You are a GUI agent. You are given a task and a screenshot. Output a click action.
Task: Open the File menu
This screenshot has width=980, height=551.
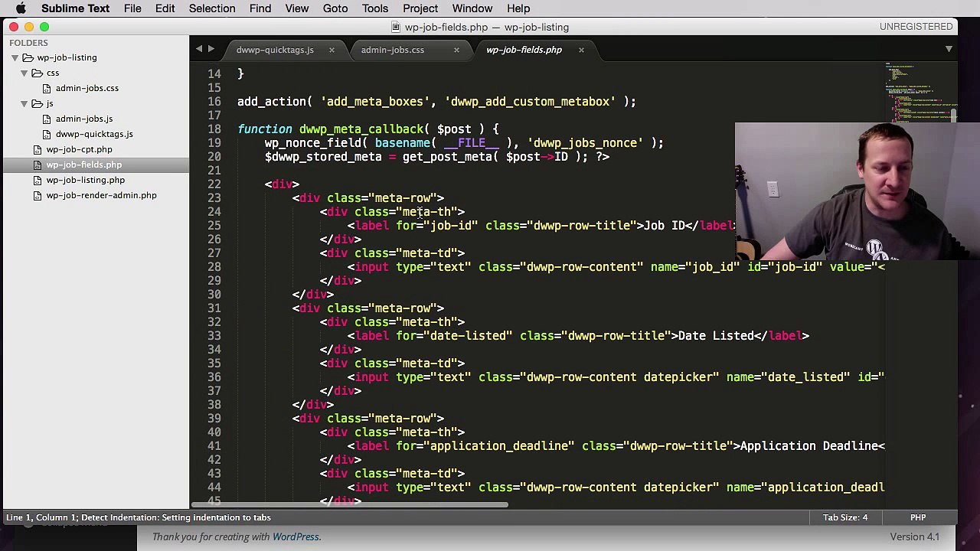(132, 8)
